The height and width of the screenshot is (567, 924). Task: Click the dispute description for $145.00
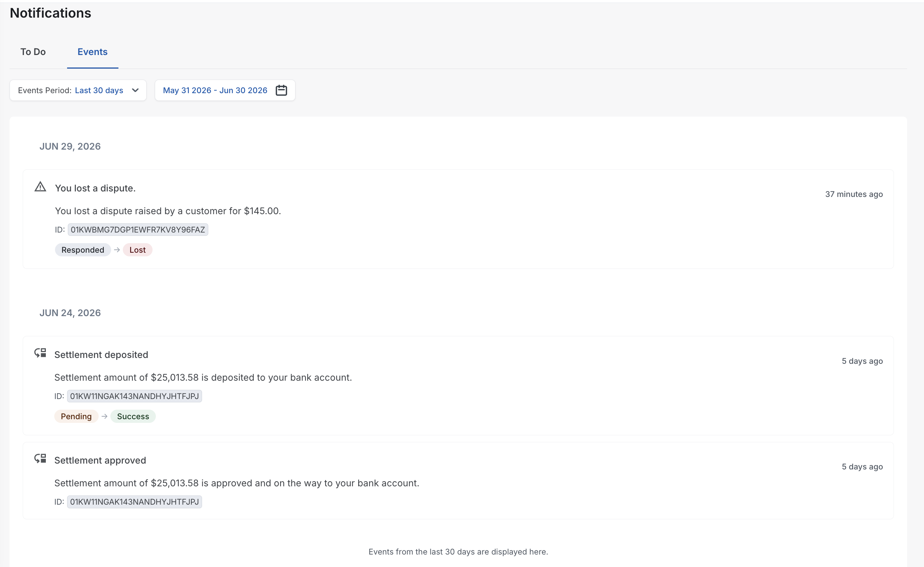168,211
